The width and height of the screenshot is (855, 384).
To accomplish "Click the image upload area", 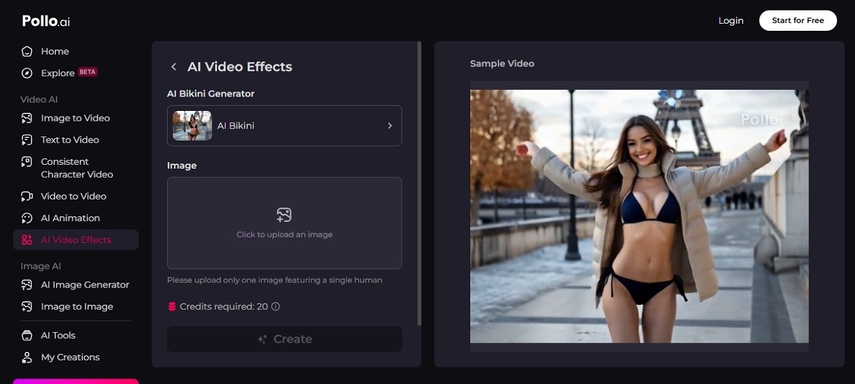I will point(284,223).
